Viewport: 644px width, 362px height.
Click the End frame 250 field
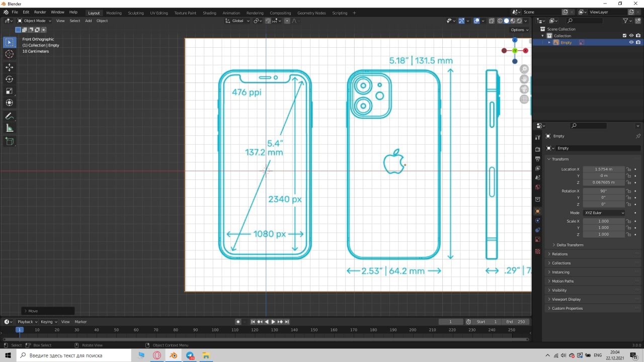[515, 322]
